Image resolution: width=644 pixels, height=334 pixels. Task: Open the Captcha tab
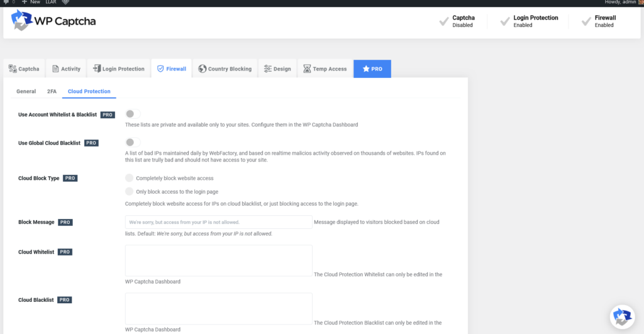coord(25,69)
